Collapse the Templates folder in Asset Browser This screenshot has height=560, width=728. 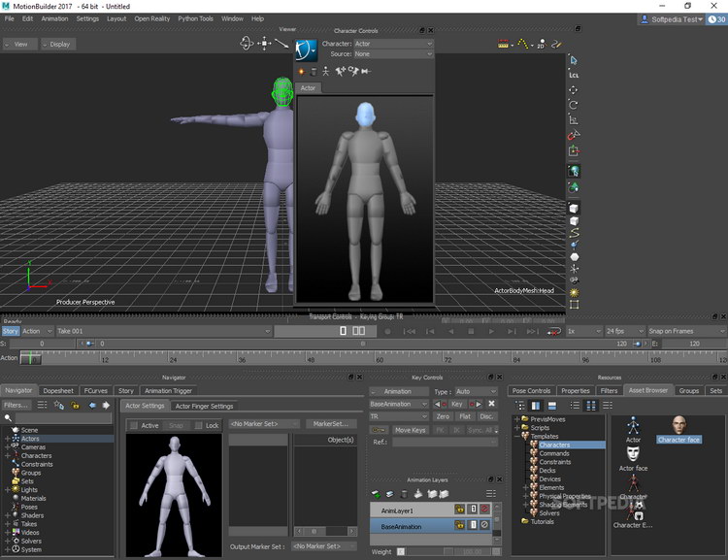tap(516, 436)
